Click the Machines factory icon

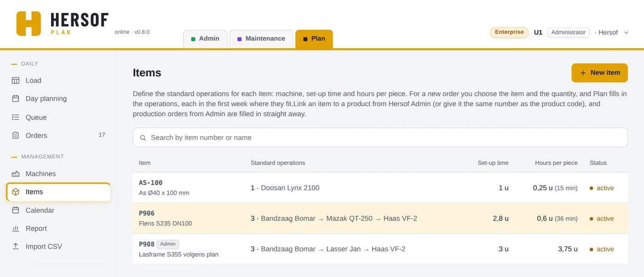click(16, 174)
